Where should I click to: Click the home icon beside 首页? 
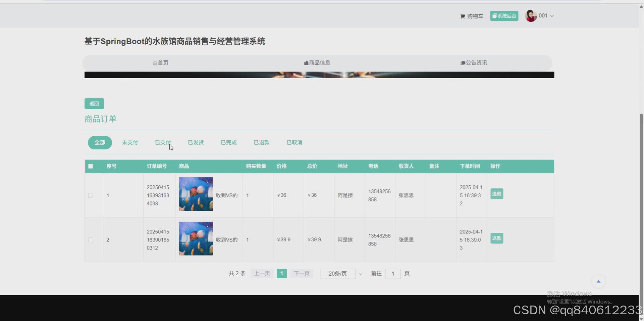click(x=155, y=63)
